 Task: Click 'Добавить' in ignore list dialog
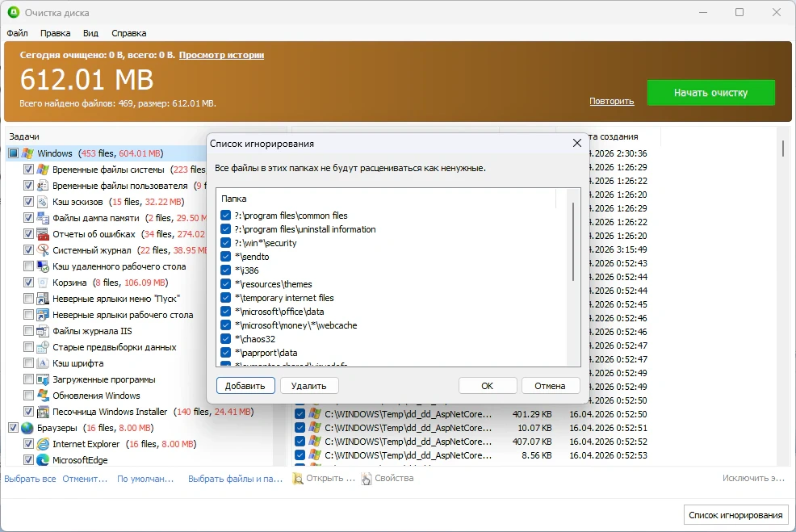(x=245, y=386)
